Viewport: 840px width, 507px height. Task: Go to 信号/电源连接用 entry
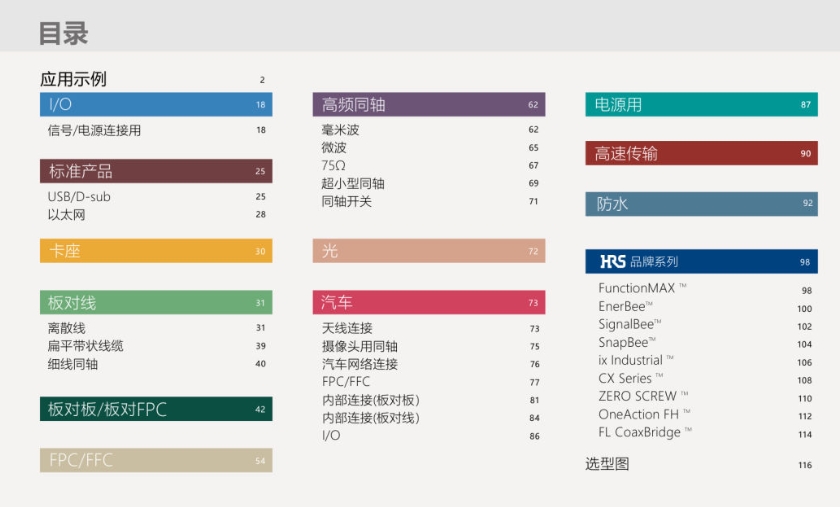(94, 130)
